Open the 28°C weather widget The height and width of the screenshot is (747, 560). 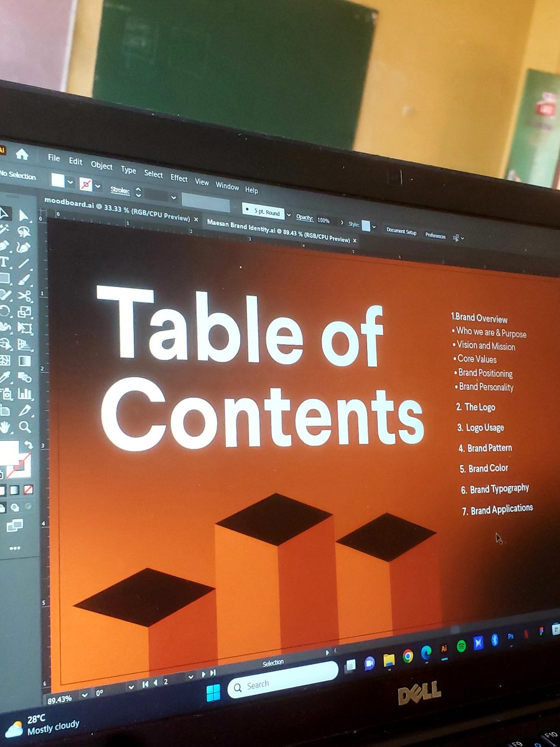[x=42, y=723]
